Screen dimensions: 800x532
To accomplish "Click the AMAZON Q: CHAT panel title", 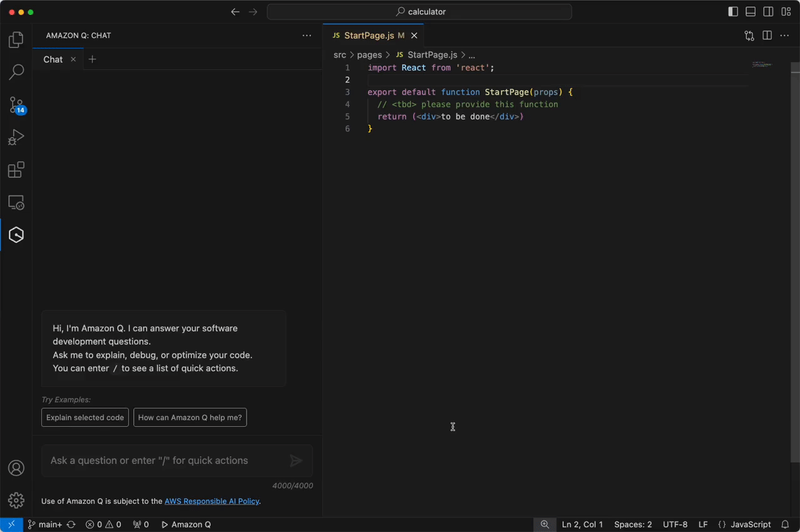I will 78,36.
